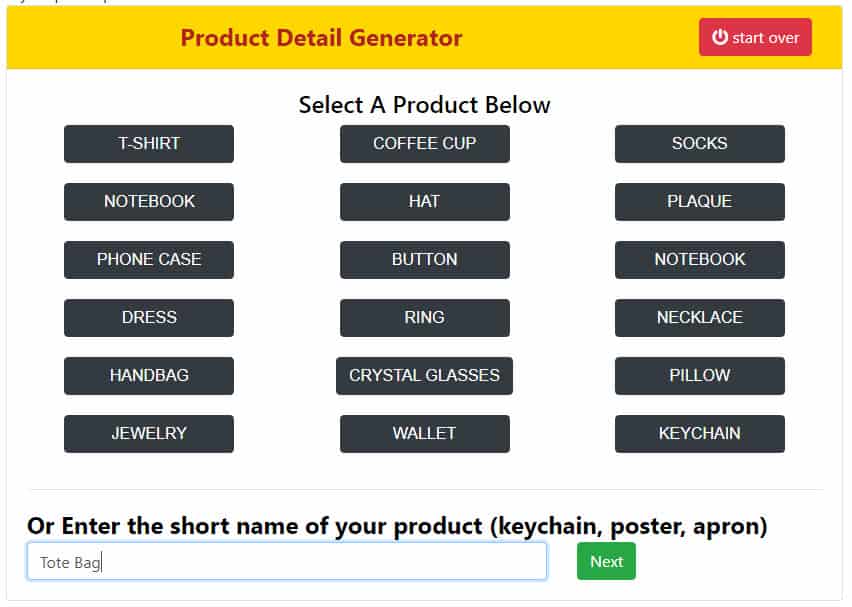
Task: Select the PHONE CASE product
Action: coord(149,260)
